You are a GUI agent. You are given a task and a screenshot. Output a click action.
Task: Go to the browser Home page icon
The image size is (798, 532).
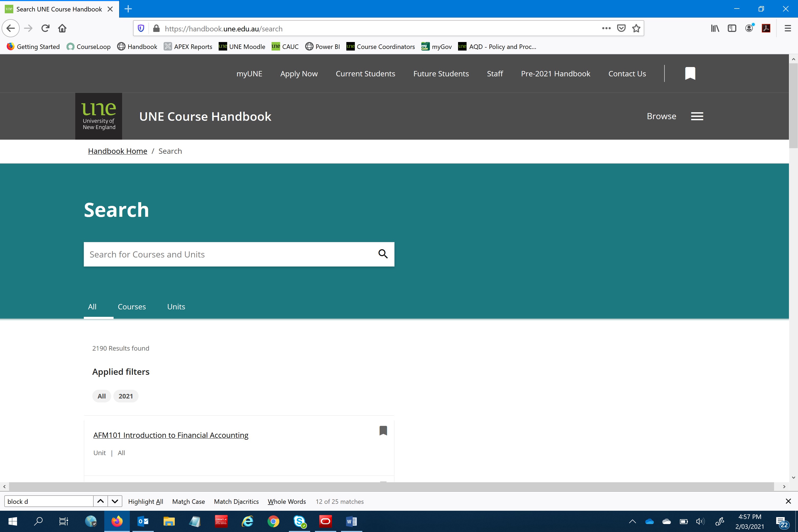click(62, 28)
